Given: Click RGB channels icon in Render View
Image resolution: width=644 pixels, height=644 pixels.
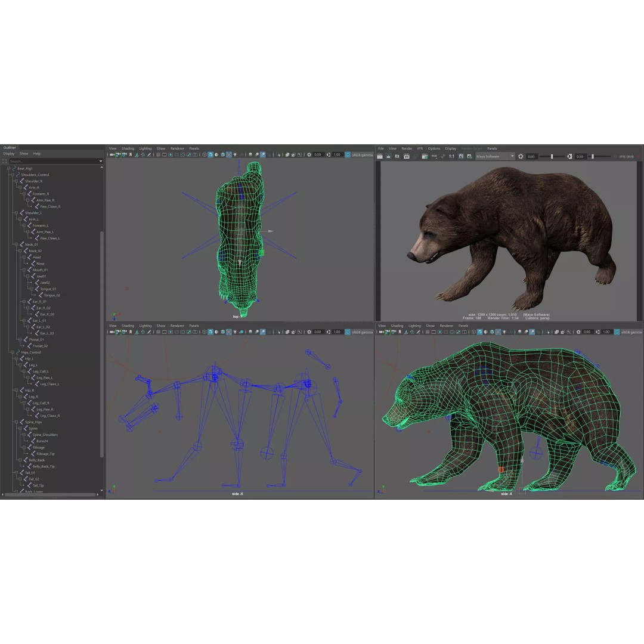Looking at the screenshot, I should pyautogui.click(x=434, y=156).
